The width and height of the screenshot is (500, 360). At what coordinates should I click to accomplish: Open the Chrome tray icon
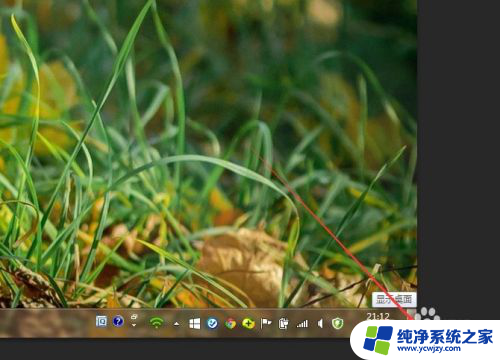click(230, 323)
